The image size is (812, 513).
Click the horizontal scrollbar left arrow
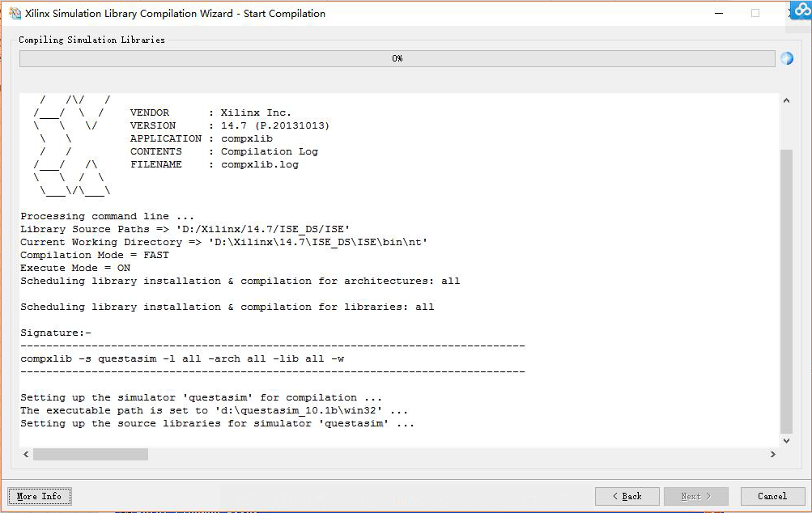[x=26, y=454]
